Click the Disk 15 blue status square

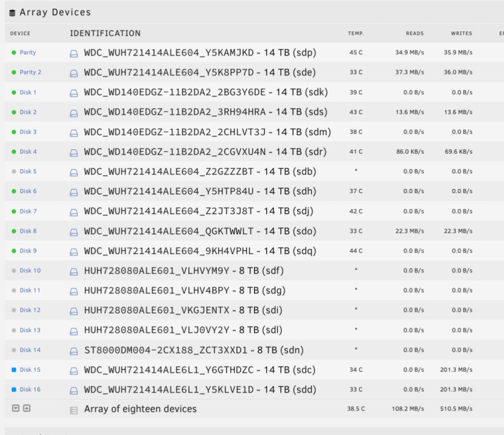(14, 369)
